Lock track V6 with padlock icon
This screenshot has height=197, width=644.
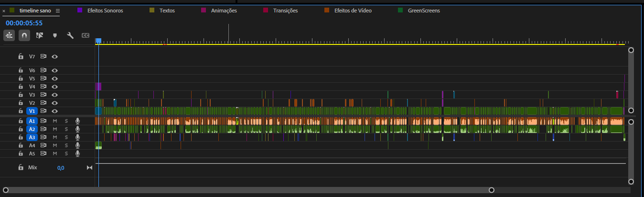[20, 70]
